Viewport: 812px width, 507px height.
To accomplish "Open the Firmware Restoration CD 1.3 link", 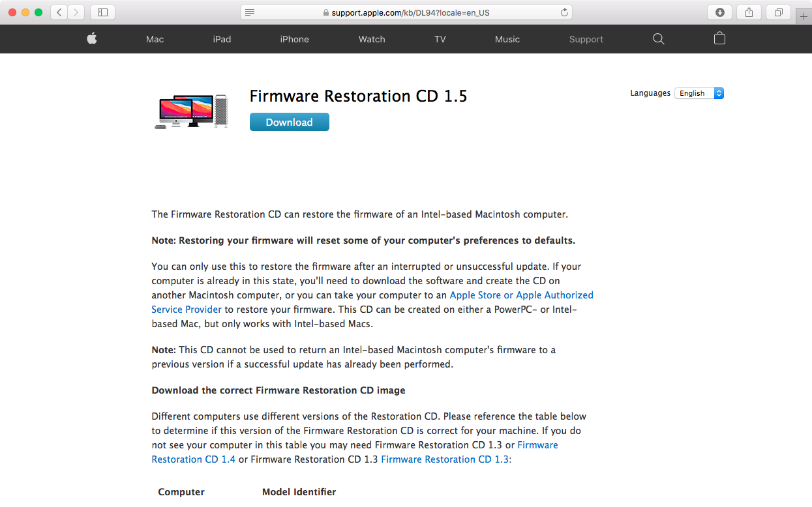I will [446, 459].
